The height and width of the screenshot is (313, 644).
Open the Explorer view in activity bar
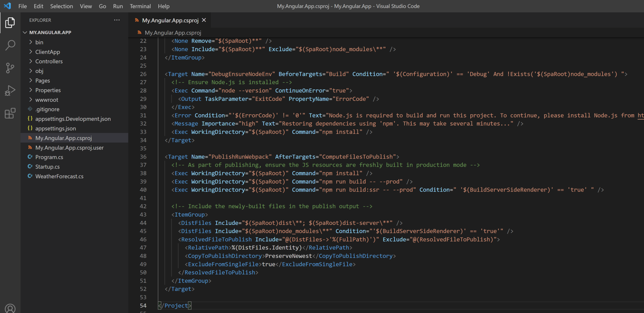tap(10, 23)
